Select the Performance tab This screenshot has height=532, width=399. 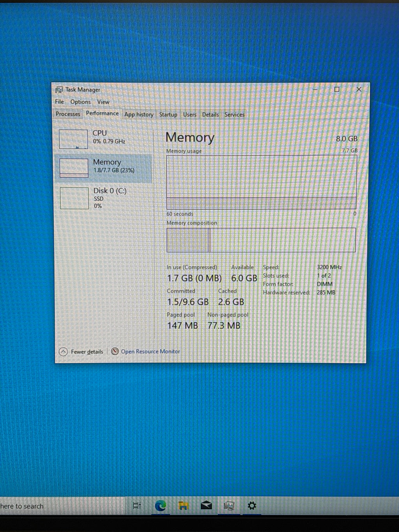click(x=102, y=113)
